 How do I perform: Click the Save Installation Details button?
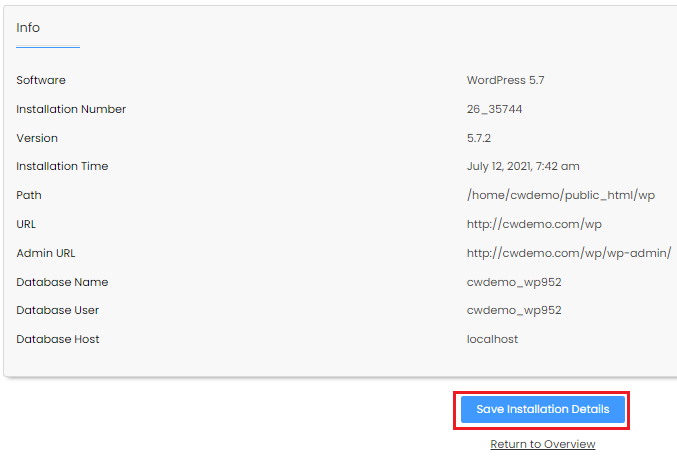click(542, 410)
